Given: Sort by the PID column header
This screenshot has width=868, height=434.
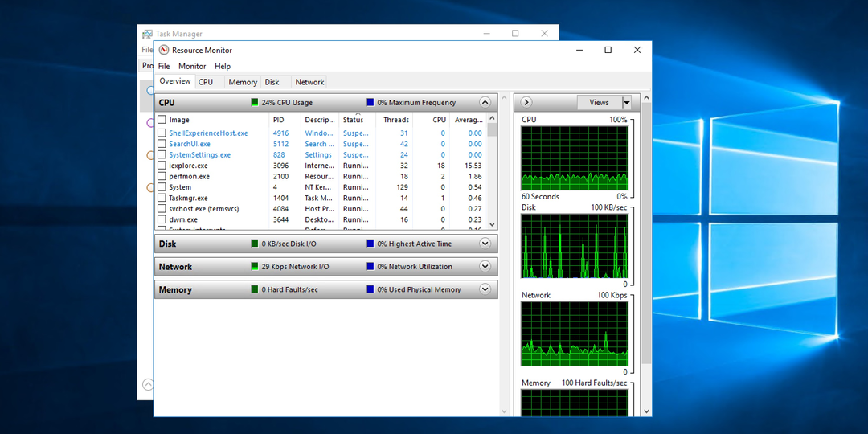Looking at the screenshot, I should coord(278,120).
